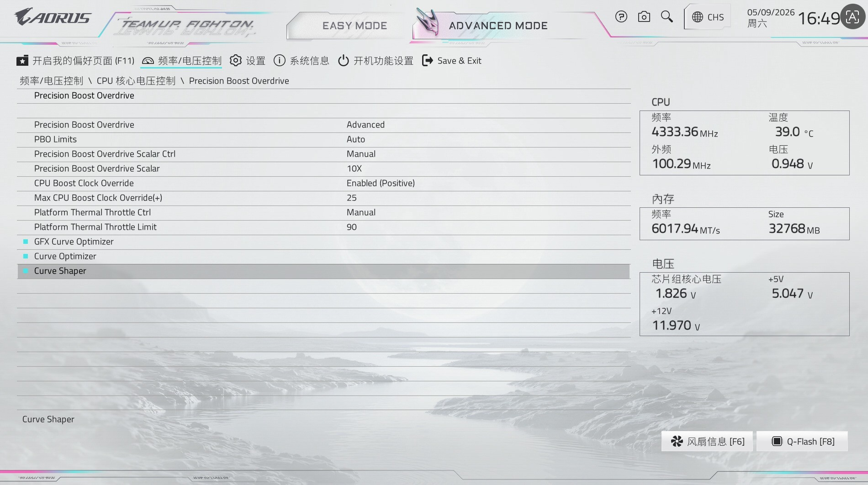
Task: Take a screenshot with the camera icon
Action: click(644, 17)
